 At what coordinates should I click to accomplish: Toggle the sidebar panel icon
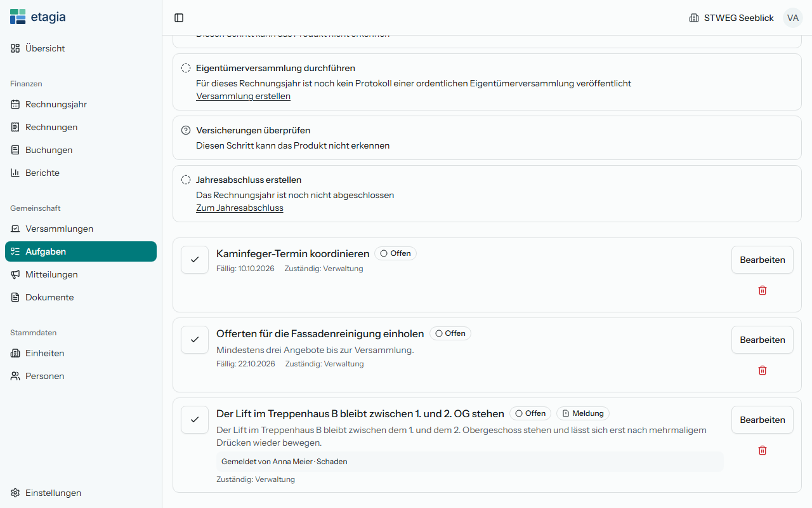tap(179, 18)
